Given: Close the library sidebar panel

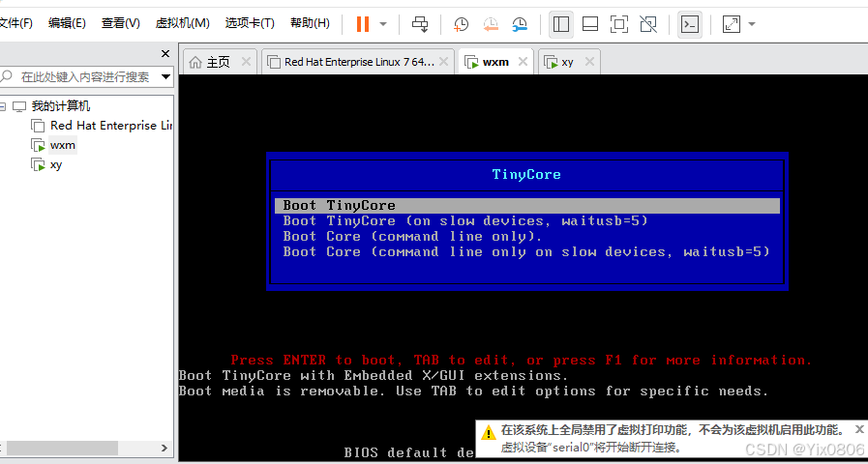Looking at the screenshot, I should point(165,53).
